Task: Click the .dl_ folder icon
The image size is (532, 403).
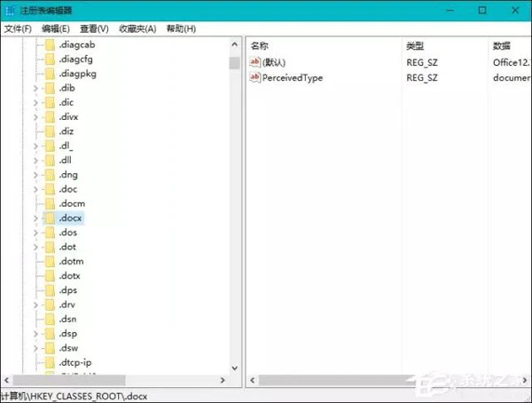Action: pos(50,146)
